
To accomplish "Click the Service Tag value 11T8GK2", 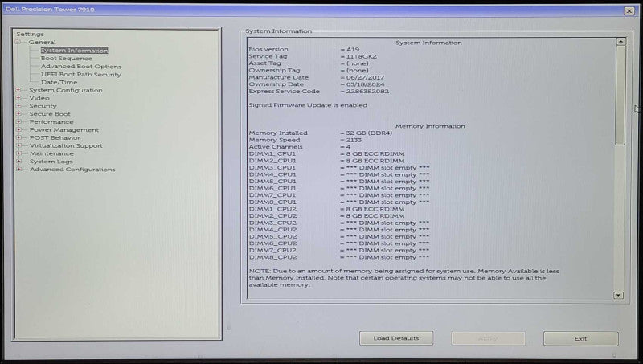I will pyautogui.click(x=361, y=56).
